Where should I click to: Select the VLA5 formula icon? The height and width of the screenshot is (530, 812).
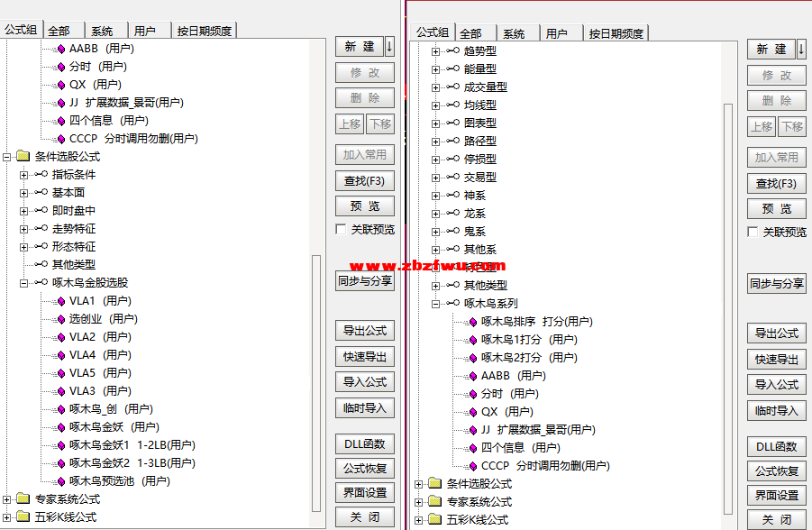click(x=61, y=373)
